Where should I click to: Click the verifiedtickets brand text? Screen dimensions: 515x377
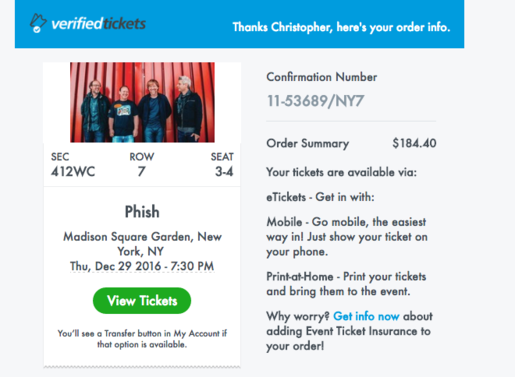click(x=99, y=24)
